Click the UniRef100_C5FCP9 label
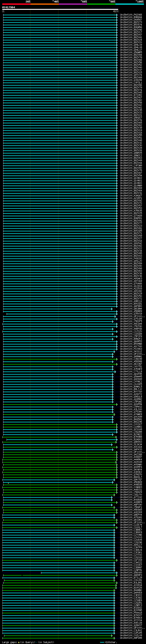The image size is (146, 644). 131,336
